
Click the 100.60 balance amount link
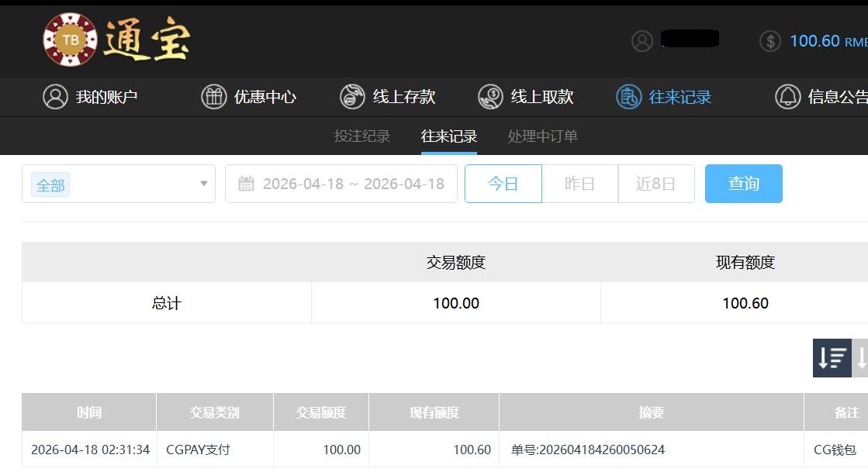[x=814, y=41]
